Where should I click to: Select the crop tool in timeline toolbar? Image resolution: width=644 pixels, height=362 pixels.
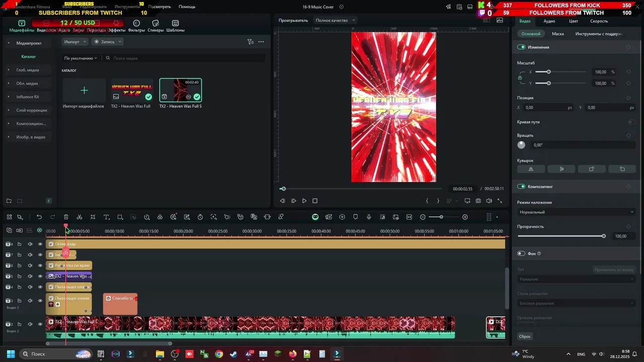93,217
